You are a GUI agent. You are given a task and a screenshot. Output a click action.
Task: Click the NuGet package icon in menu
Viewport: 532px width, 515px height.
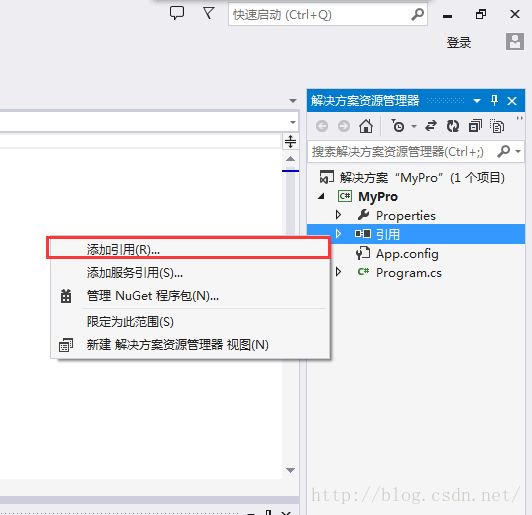66,296
